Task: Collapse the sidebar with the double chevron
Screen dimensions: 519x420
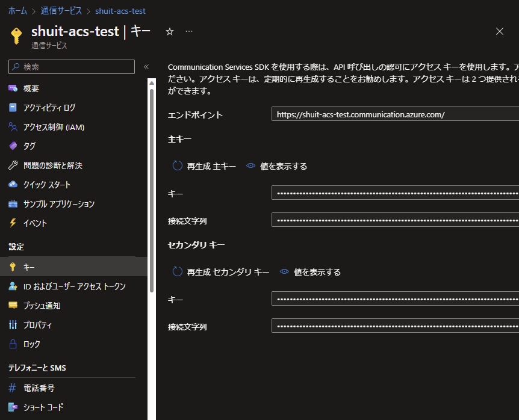Action: pyautogui.click(x=146, y=67)
